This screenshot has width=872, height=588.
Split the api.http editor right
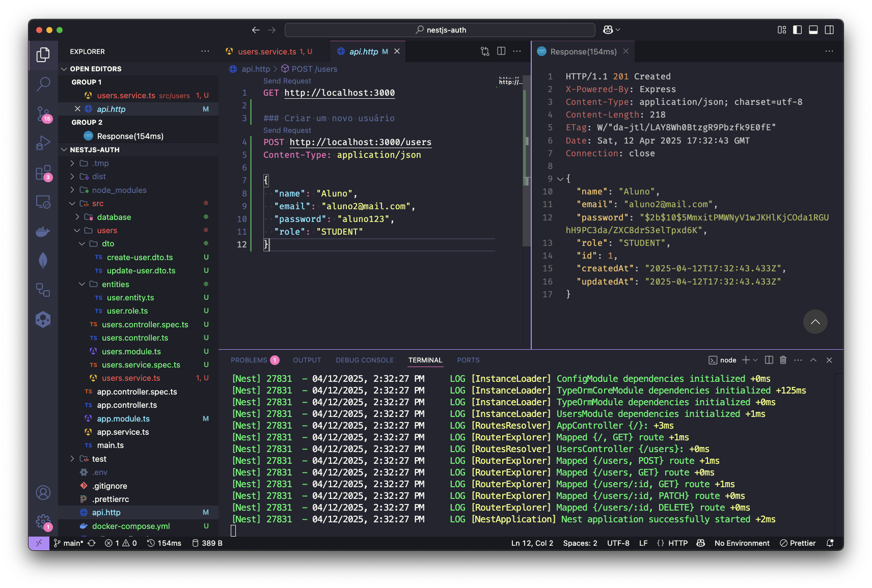tap(501, 51)
